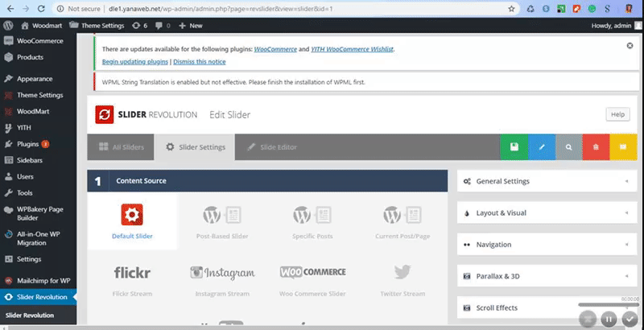
Task: Open the WordPress logo menu
Action: click(x=8, y=26)
